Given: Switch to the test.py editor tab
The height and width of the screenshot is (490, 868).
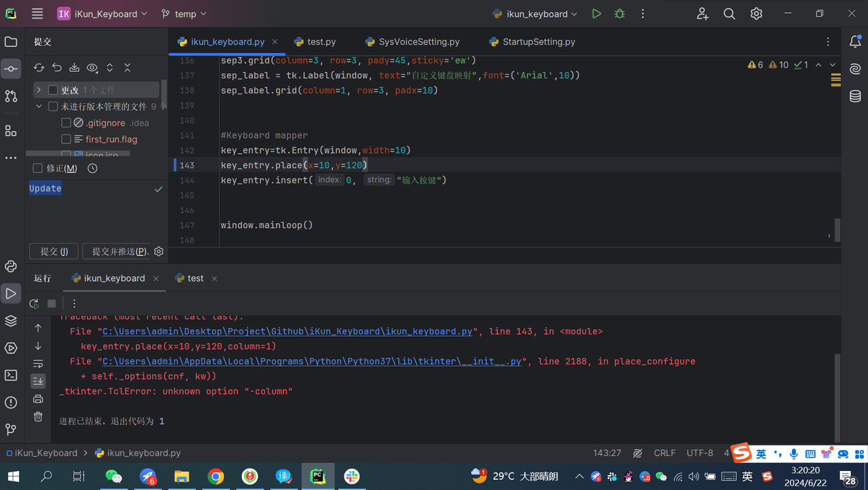Looking at the screenshot, I should pos(315,41).
